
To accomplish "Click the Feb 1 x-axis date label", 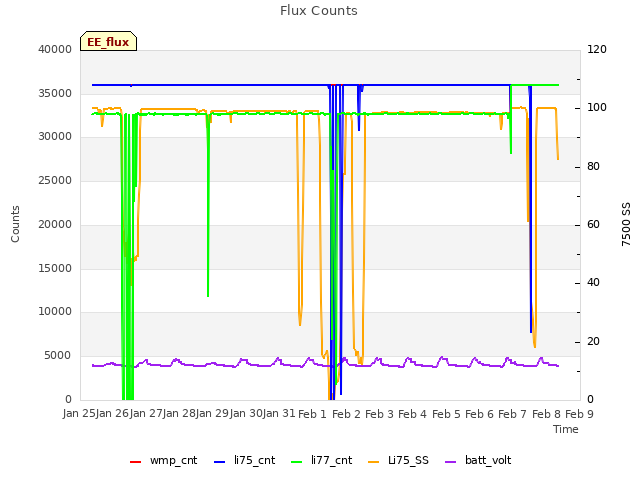I will coord(313,414).
